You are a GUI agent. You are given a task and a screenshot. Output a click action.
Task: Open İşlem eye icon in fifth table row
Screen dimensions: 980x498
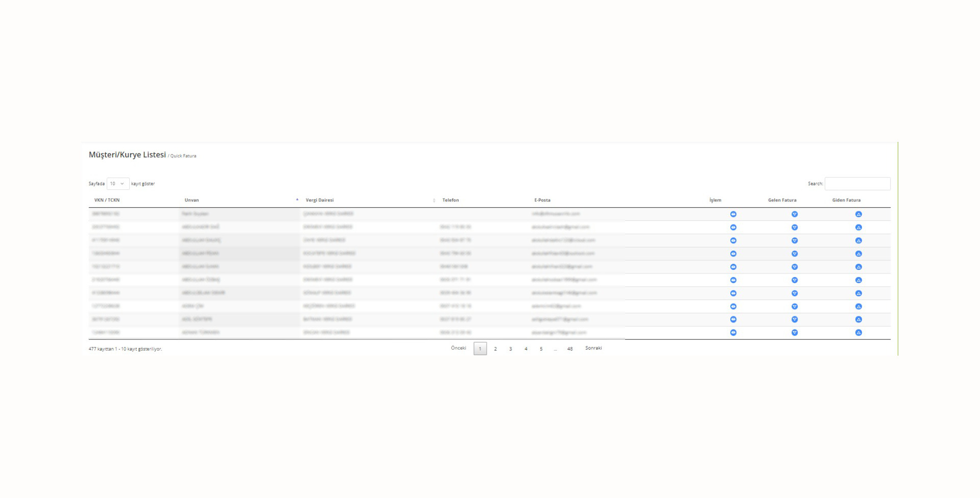[733, 267]
